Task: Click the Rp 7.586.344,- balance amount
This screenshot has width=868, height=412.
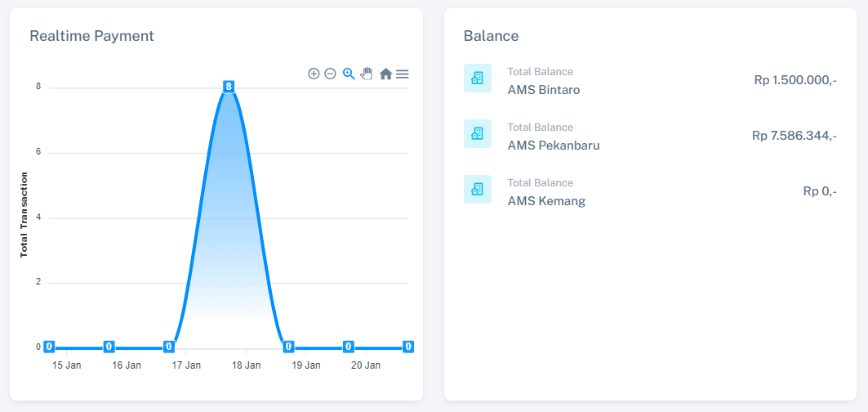Action: tap(794, 136)
